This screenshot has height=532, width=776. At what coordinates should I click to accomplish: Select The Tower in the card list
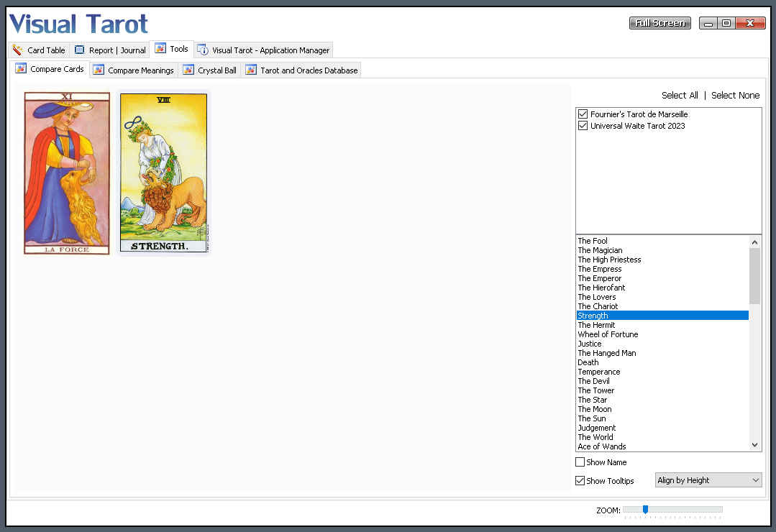coord(662,390)
